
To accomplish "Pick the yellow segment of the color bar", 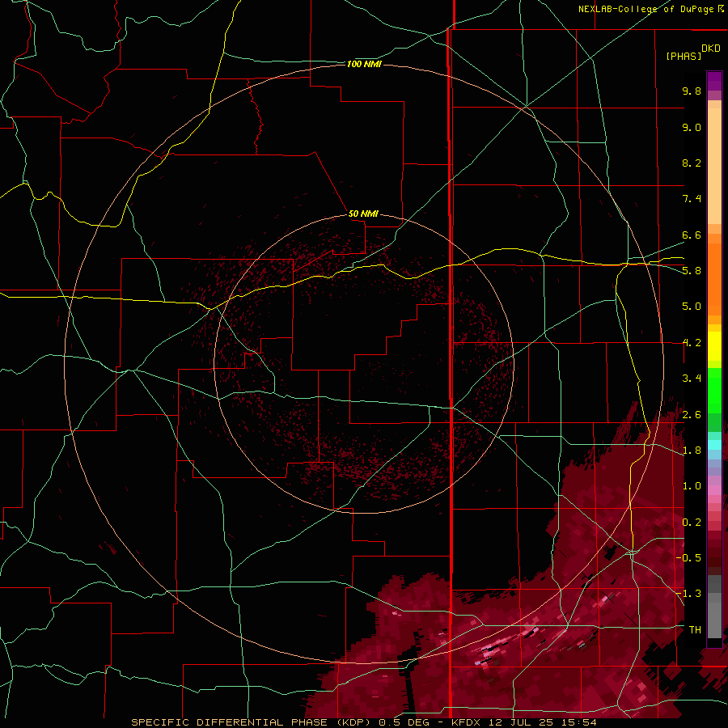I will (714, 346).
